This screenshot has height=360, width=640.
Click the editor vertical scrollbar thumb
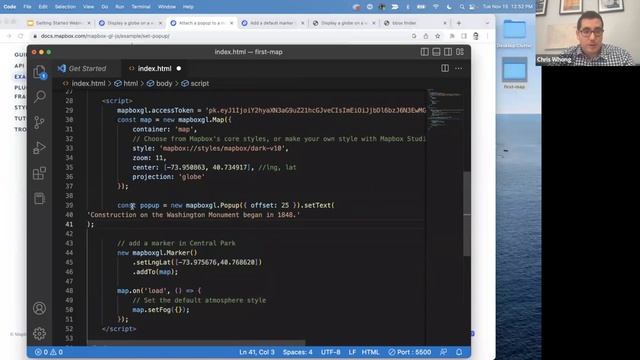467,214
